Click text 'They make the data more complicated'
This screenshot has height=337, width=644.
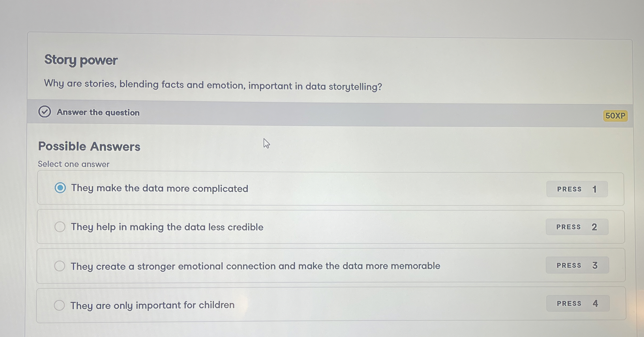tap(160, 188)
